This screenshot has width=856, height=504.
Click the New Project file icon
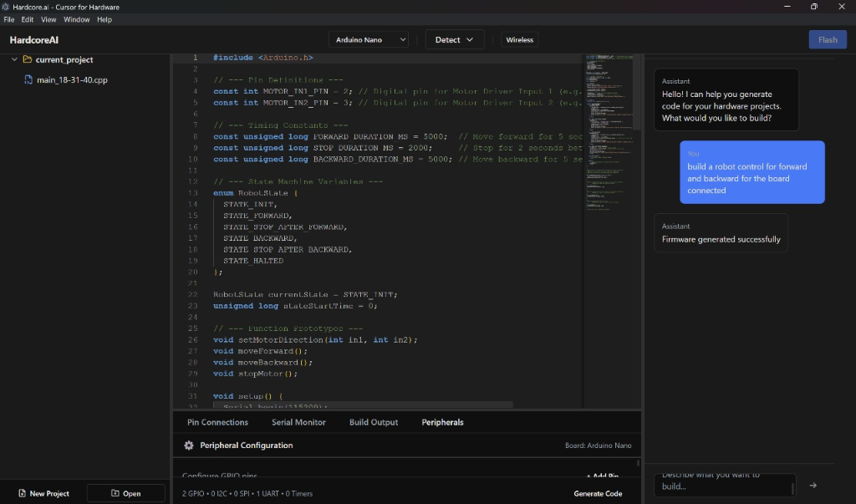tap(22, 493)
